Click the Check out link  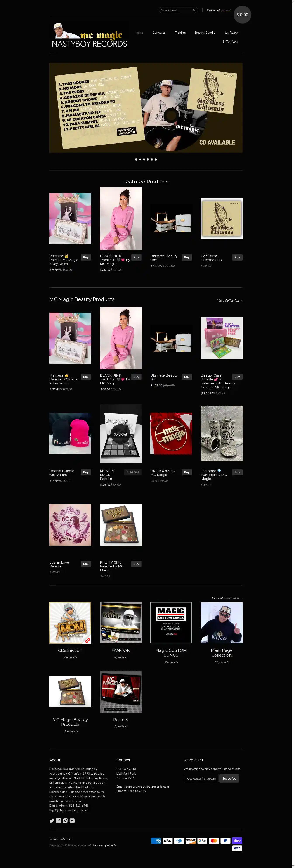[223, 10]
